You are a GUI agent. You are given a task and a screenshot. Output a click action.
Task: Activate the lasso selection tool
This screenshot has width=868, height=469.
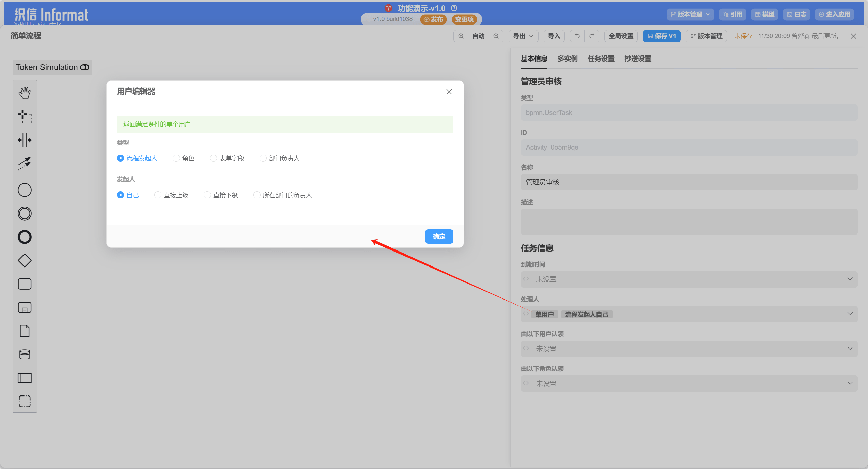25,116
